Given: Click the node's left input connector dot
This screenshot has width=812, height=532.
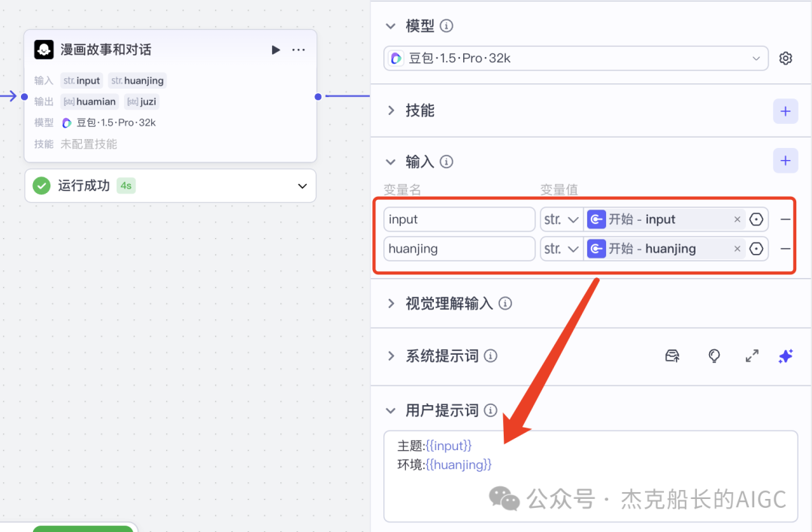Looking at the screenshot, I should 24,97.
